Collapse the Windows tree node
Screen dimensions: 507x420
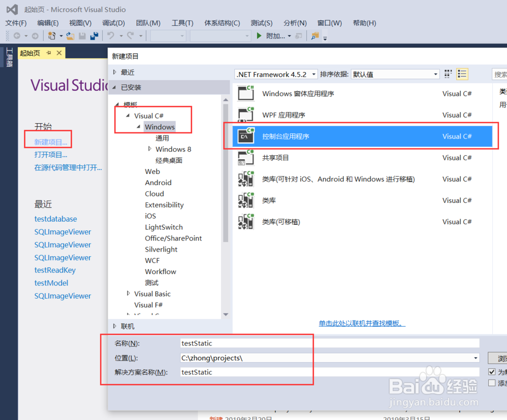pyautogui.click(x=138, y=127)
